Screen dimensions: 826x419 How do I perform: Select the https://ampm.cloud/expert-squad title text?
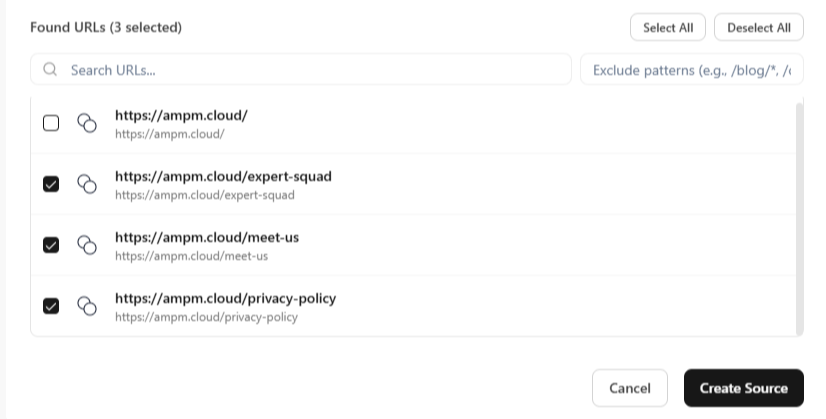pyautogui.click(x=223, y=176)
